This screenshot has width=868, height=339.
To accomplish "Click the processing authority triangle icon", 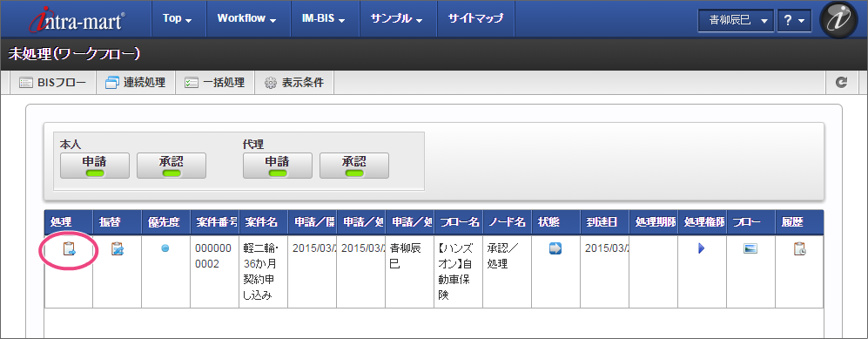I will click(702, 248).
